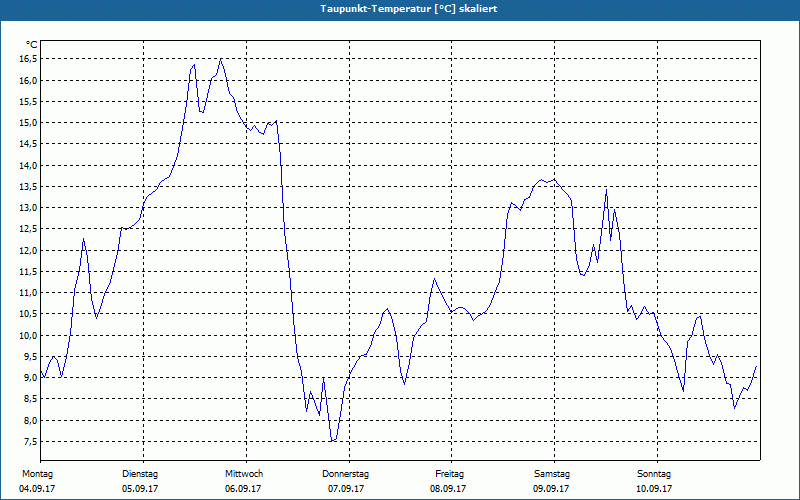Click the date 05.09.17
The width and height of the screenshot is (800, 500).
pos(140,489)
